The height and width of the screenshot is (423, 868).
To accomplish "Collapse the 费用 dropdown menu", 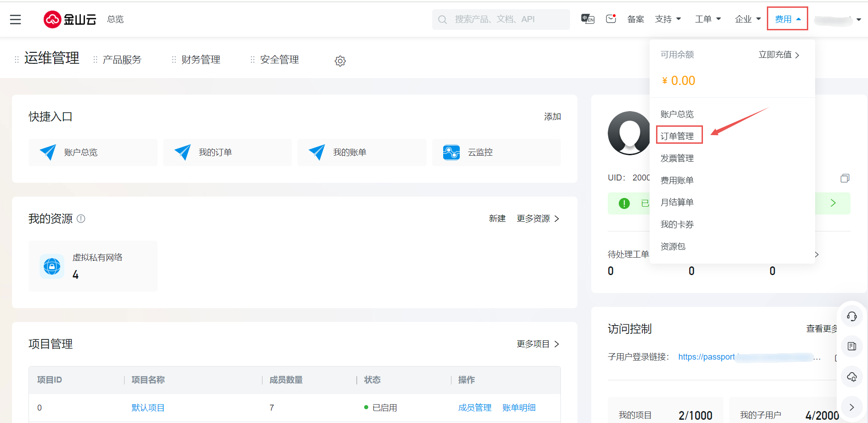I will (787, 19).
